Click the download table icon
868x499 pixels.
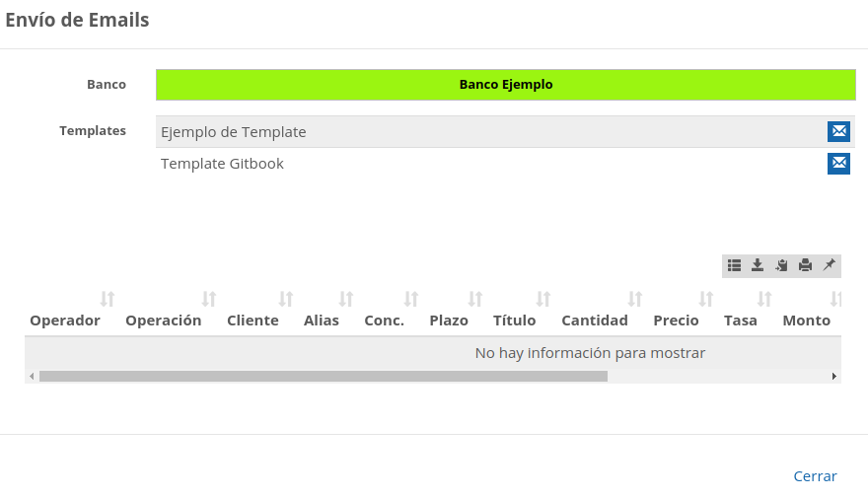click(x=758, y=265)
